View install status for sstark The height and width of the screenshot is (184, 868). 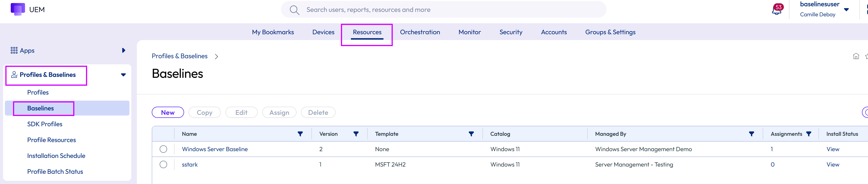click(833, 165)
